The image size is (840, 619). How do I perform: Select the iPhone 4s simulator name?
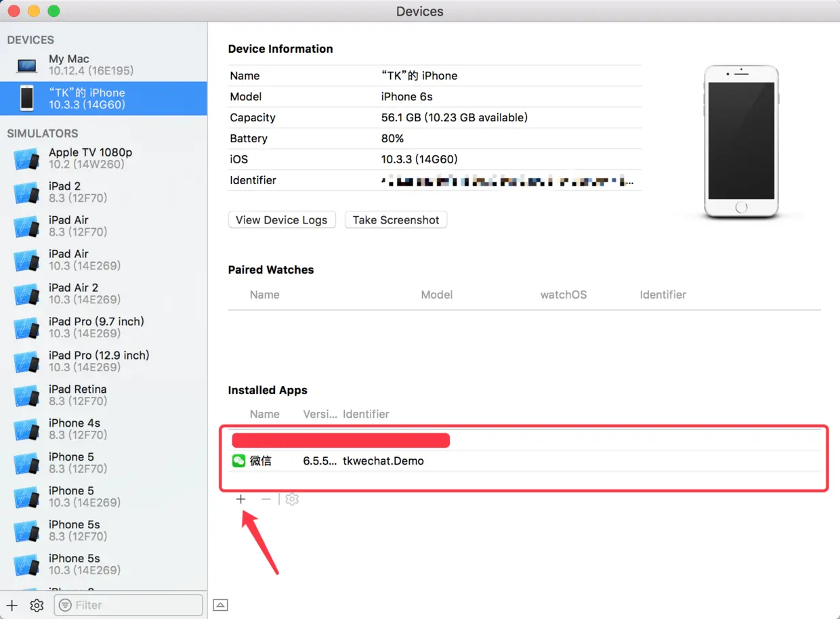pyautogui.click(x=75, y=423)
